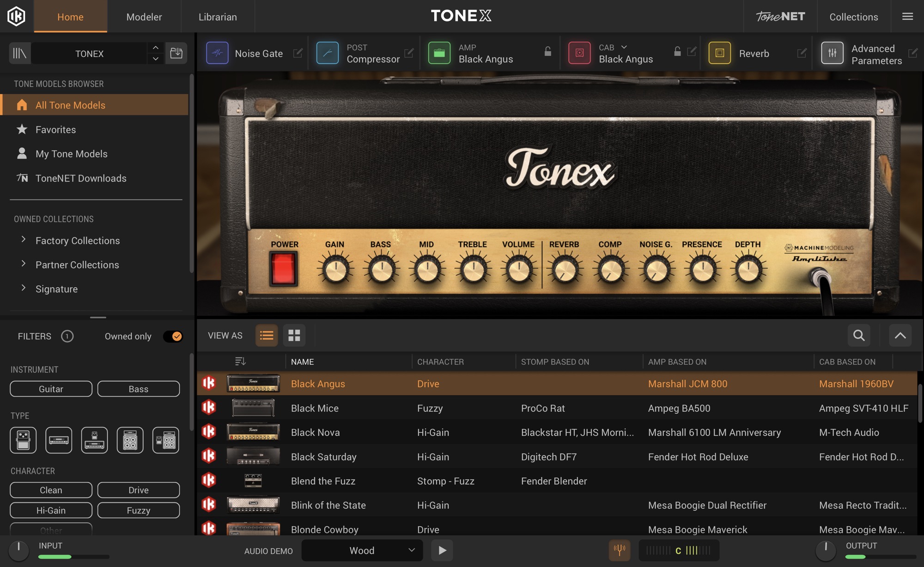Screen dimensions: 924x567
Task: Step to previous preset with up arrow
Action: (x=156, y=48)
